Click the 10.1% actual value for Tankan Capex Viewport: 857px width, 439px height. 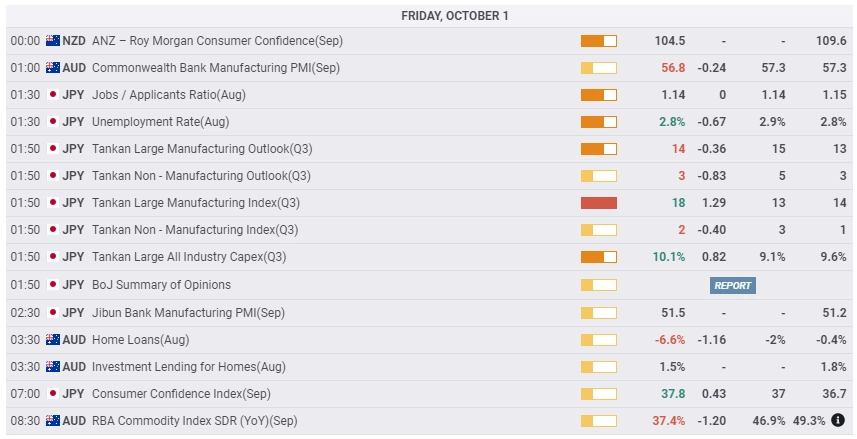point(668,256)
